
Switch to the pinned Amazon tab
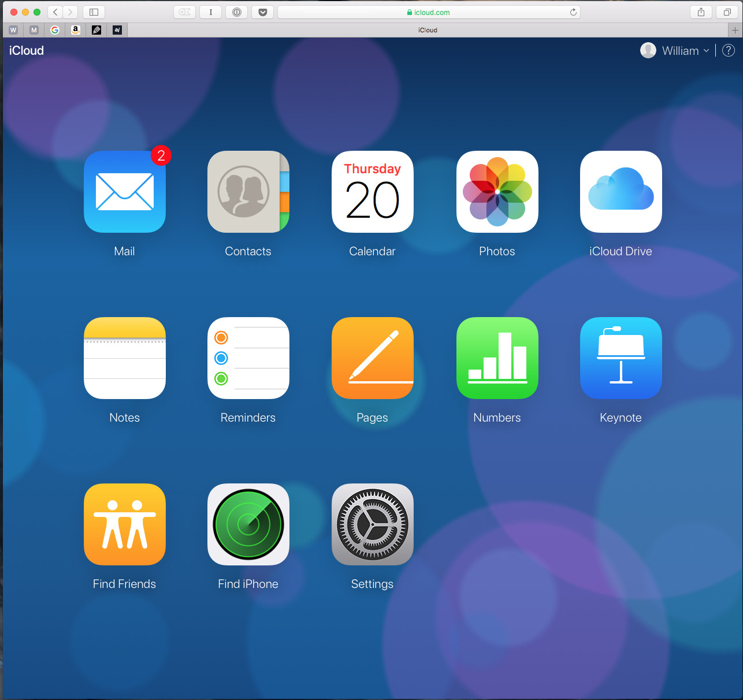(76, 30)
